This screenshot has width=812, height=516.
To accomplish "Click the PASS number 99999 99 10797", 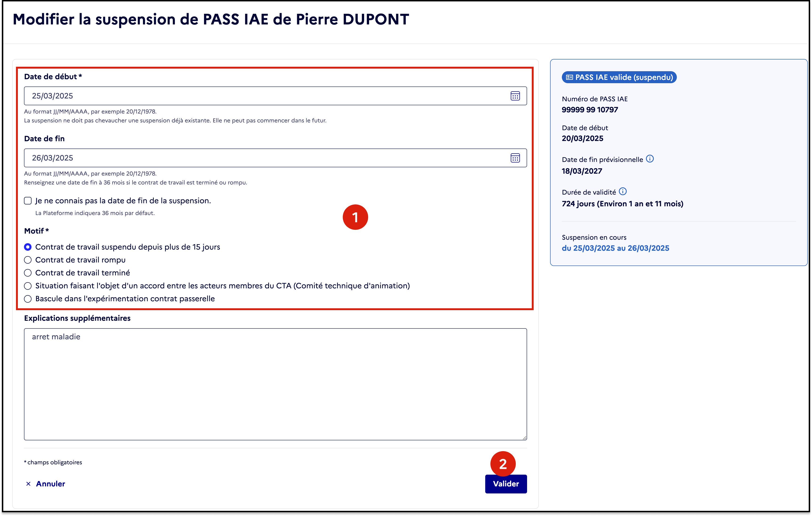I will click(x=590, y=110).
